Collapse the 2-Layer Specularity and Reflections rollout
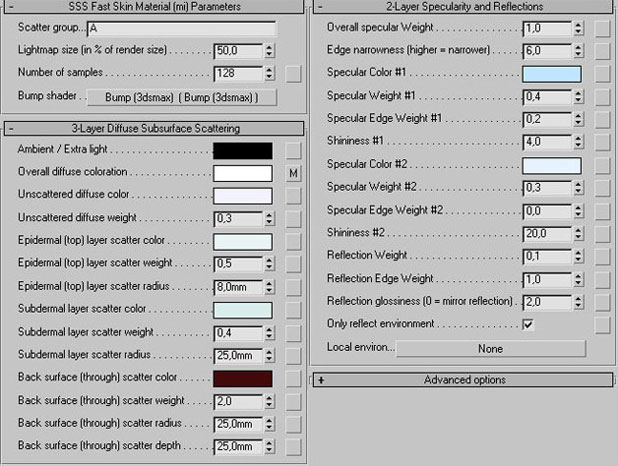Image resolution: width=618 pixels, height=466 pixels. [463, 7]
